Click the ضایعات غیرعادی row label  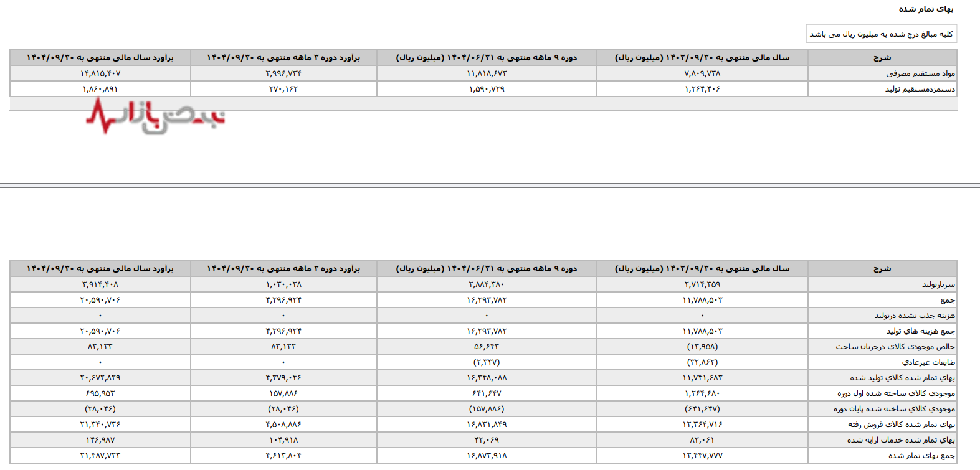[x=928, y=362]
